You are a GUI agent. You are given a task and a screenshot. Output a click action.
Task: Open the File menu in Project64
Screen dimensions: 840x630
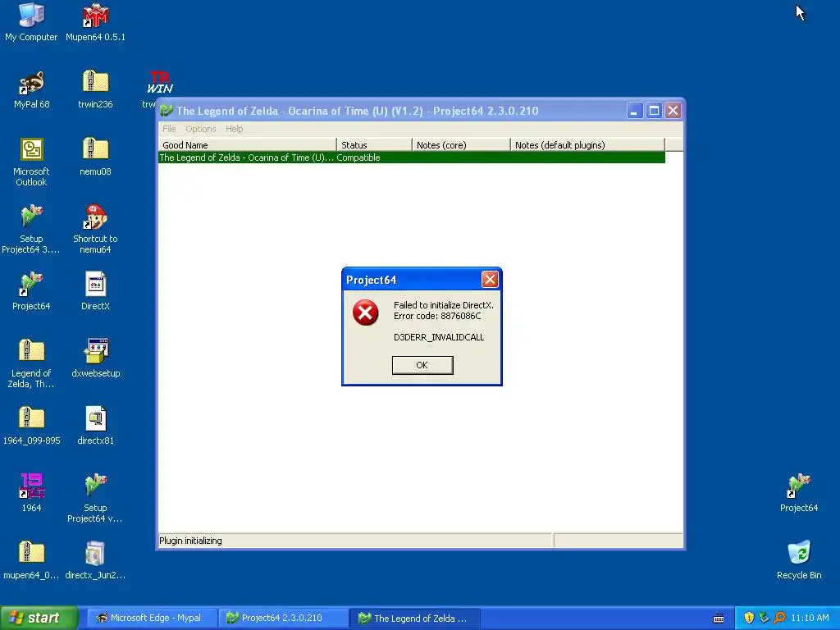pos(169,129)
